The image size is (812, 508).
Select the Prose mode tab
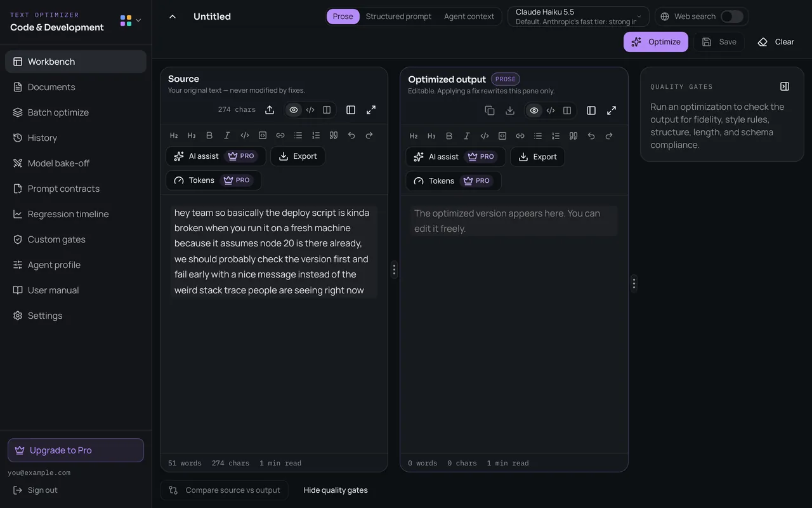point(343,17)
